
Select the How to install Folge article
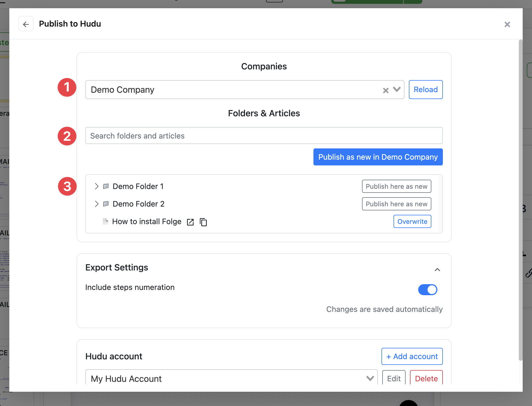tap(147, 221)
